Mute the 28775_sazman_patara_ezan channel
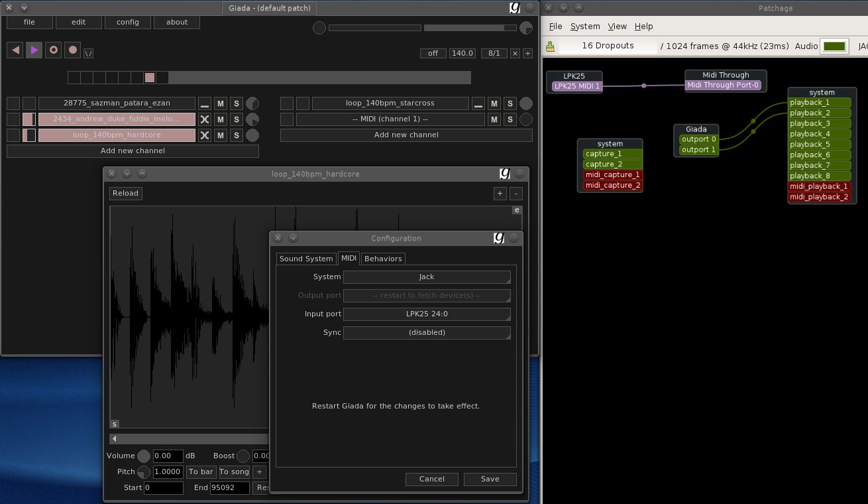868x504 pixels. tap(221, 103)
